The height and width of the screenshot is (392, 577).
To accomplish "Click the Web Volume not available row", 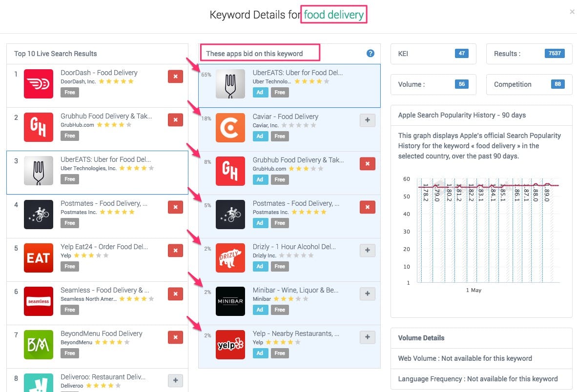I will point(481,358).
